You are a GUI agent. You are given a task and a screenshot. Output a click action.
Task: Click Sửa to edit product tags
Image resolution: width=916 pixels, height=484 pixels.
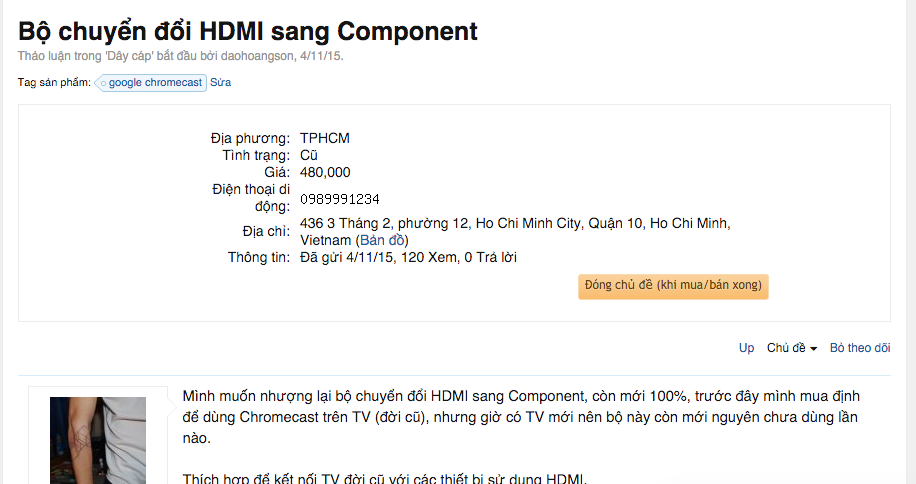pos(220,82)
